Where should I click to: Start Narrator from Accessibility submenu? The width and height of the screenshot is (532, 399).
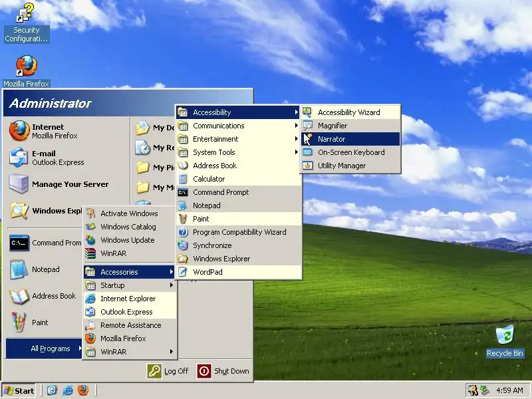point(350,139)
